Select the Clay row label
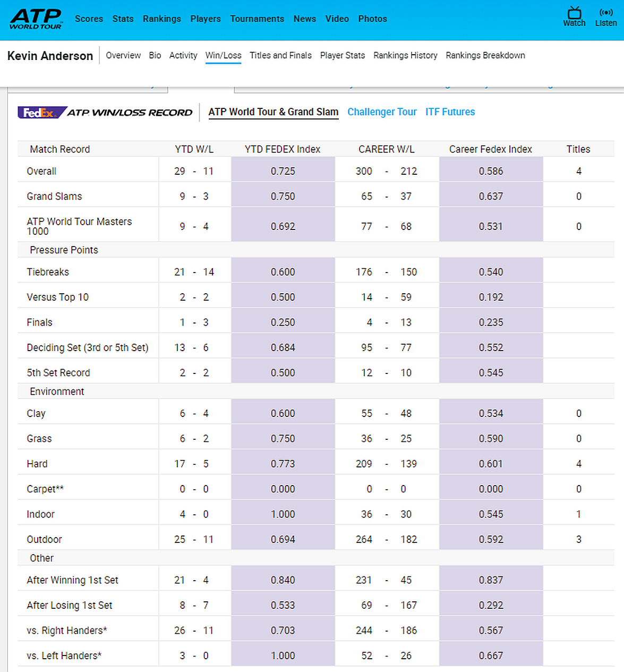 click(x=36, y=413)
